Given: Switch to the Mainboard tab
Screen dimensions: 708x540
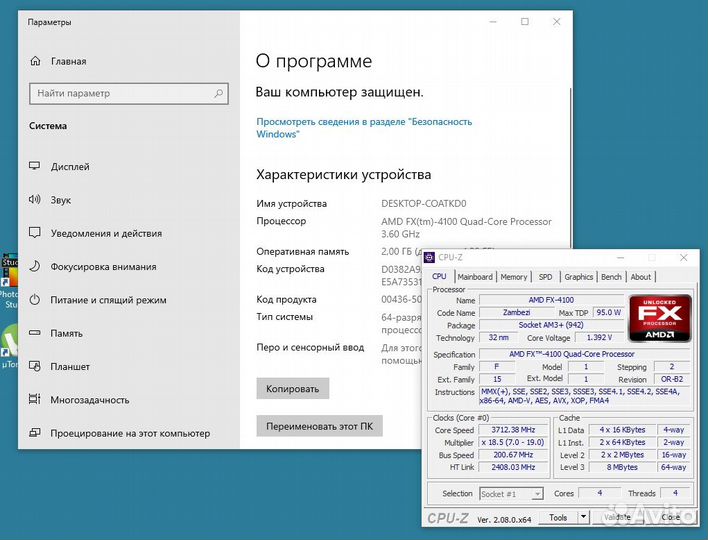Looking at the screenshot, I should click(x=475, y=277).
